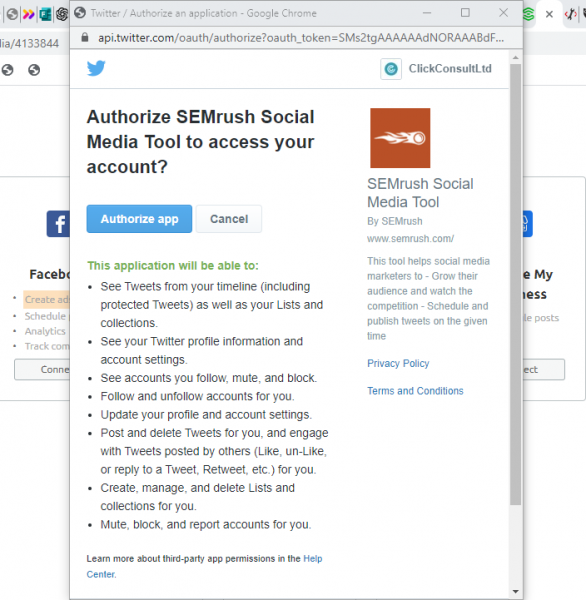
Task: Click 'Update your profile and account settings.' text
Action: pos(206,415)
